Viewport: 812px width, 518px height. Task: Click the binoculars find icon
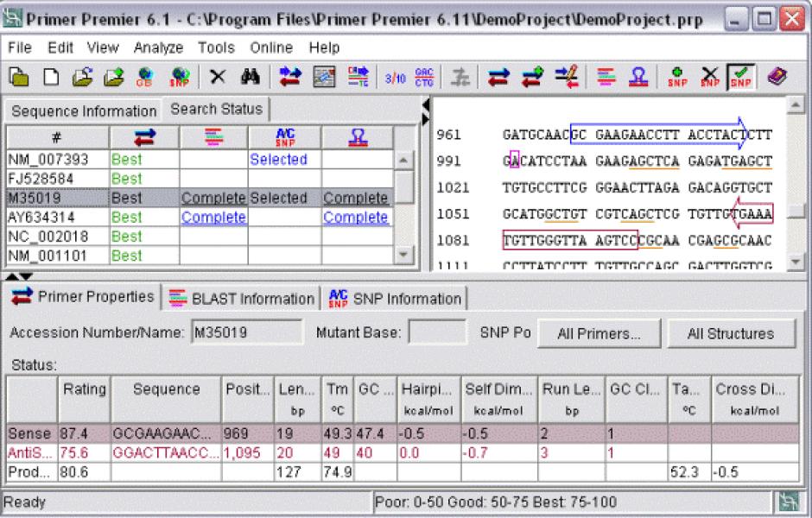pos(251,77)
